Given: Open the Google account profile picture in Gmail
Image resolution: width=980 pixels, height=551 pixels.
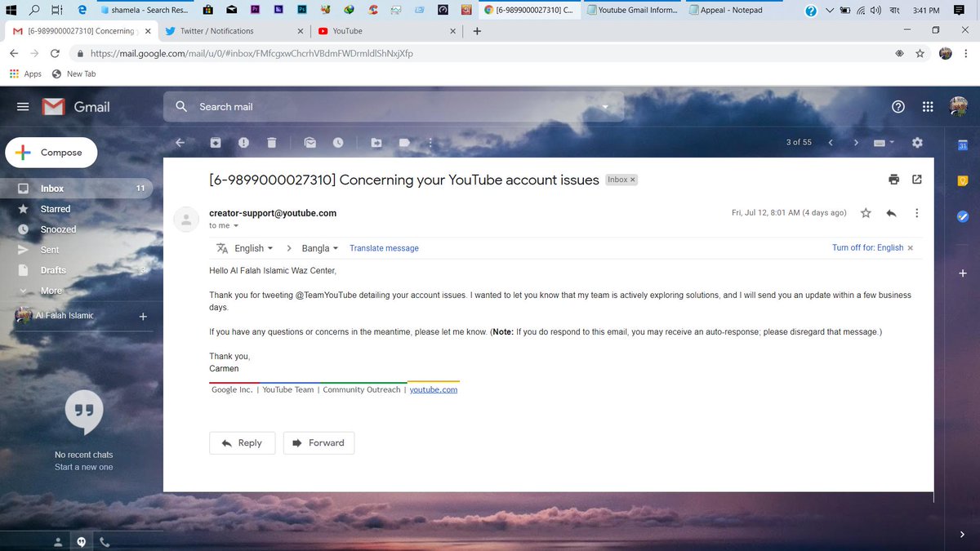Looking at the screenshot, I should pos(958,107).
